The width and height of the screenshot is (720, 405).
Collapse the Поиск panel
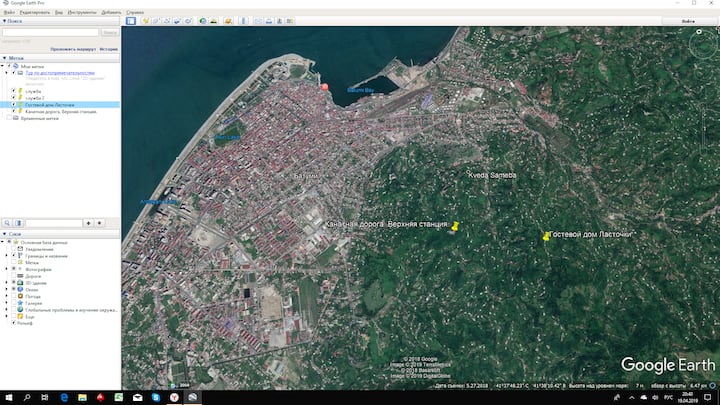click(x=4, y=20)
